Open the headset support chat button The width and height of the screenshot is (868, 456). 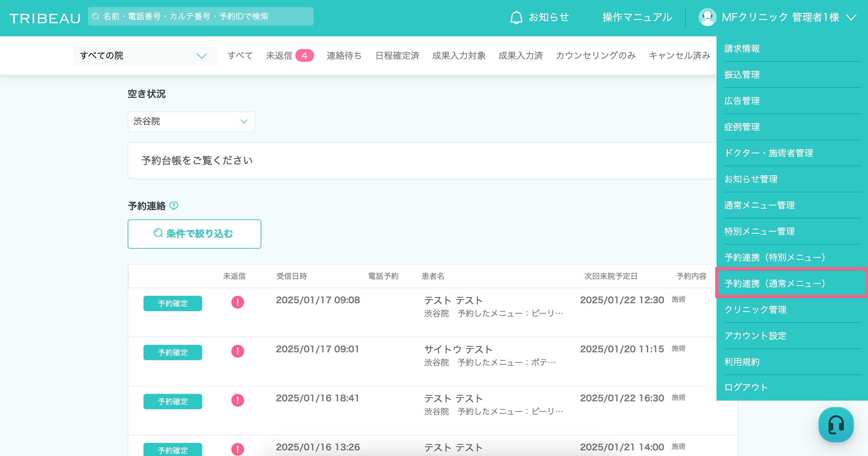[836, 424]
